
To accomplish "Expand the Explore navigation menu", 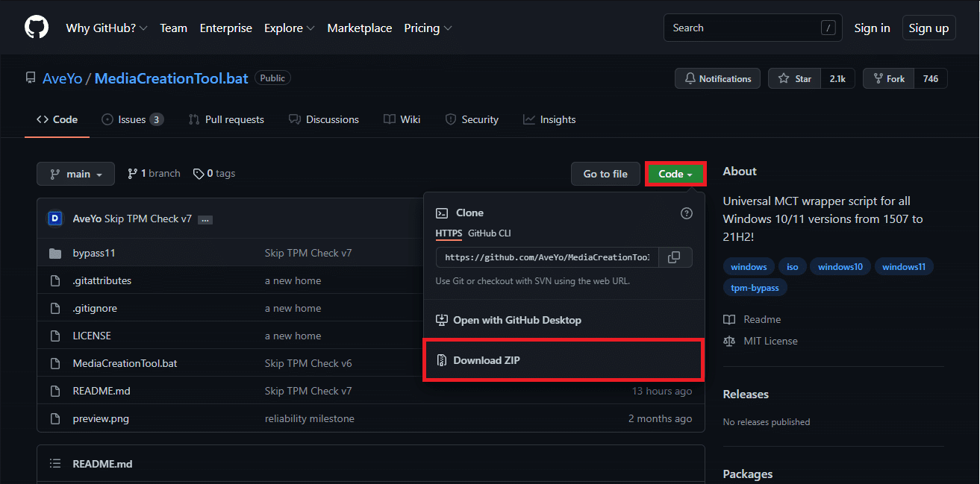I will [x=290, y=28].
